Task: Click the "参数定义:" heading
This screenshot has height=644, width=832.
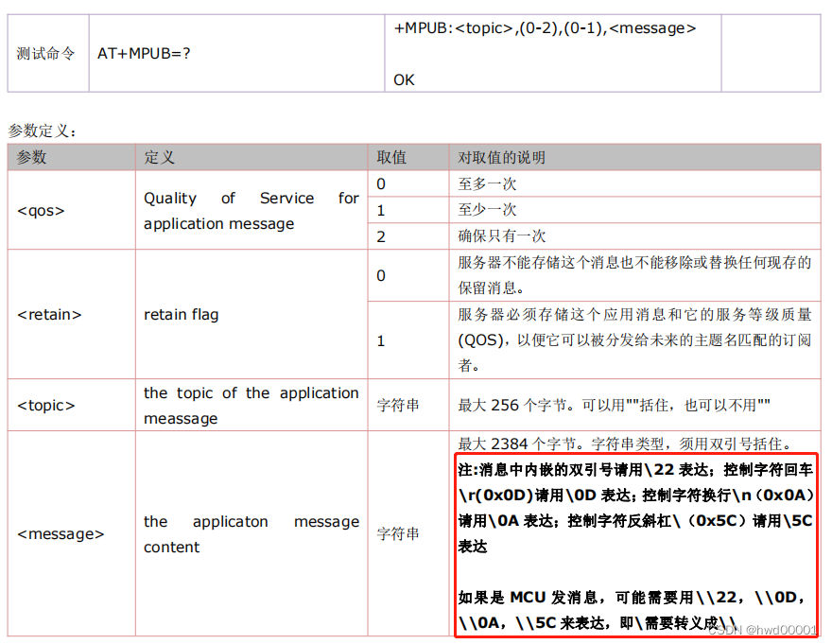Action: point(43,131)
